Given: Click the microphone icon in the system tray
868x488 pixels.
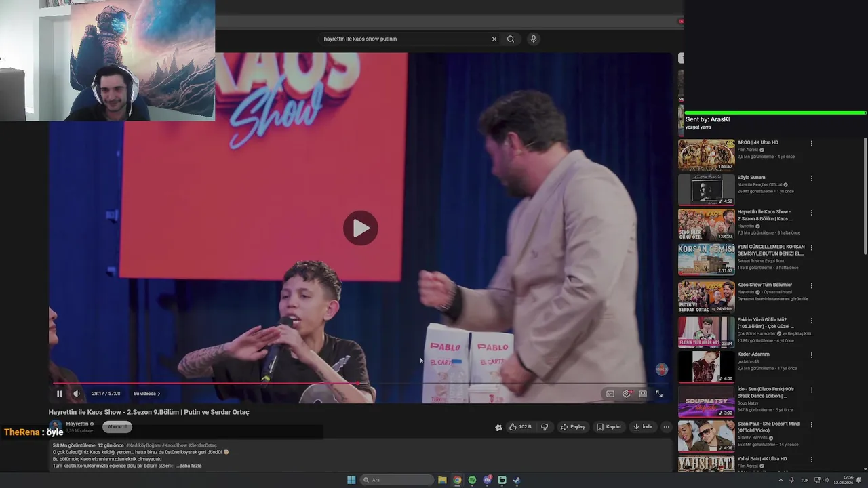Looking at the screenshot, I should (791, 480).
